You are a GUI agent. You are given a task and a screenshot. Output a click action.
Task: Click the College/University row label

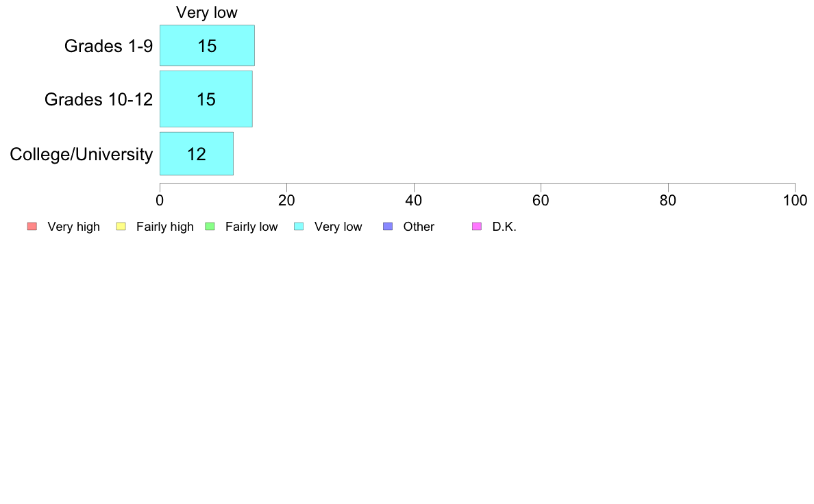82,154
